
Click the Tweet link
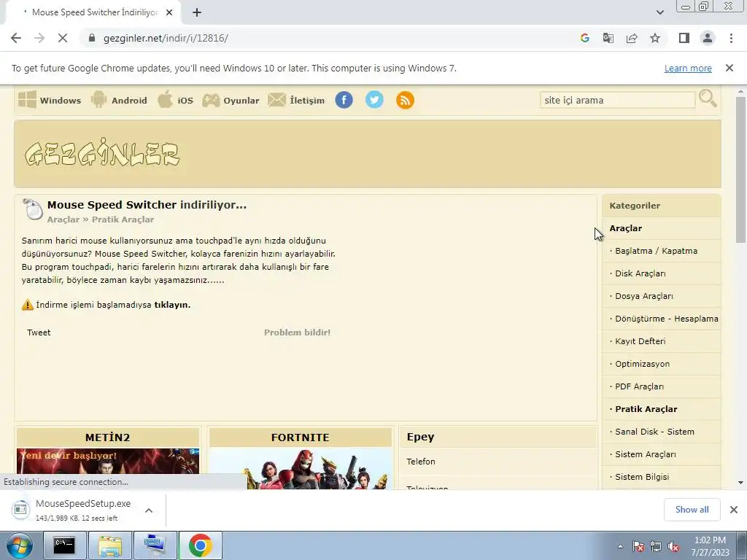[39, 332]
